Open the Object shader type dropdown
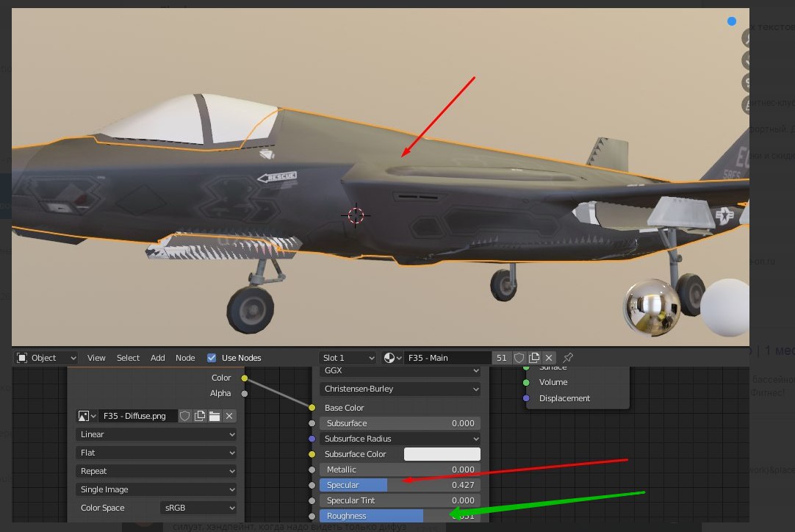Viewport: 795px width, 532px height. coord(46,358)
